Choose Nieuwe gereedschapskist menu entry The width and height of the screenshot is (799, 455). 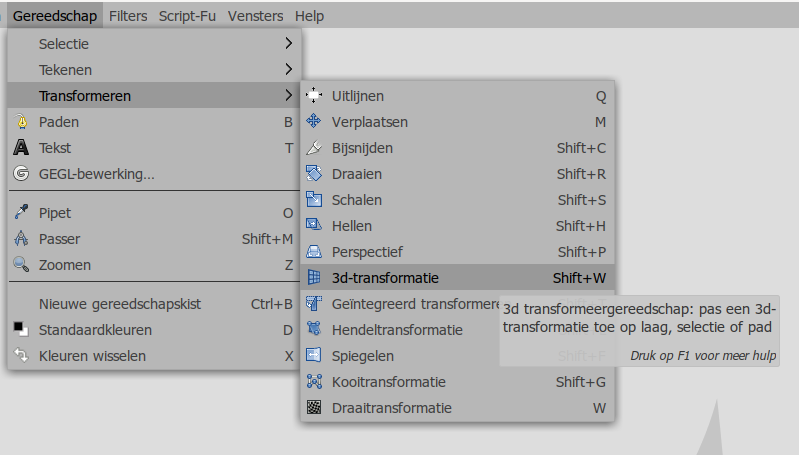click(x=154, y=304)
